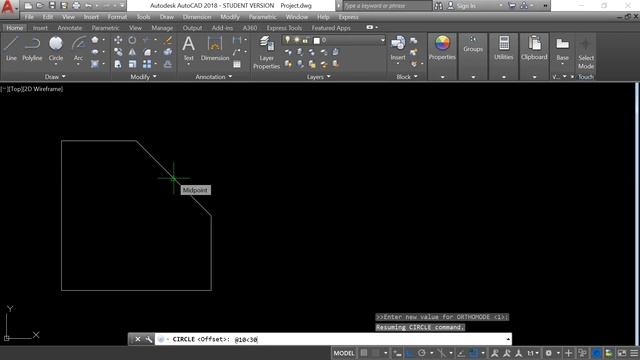Select the Polyline tool

(32, 49)
